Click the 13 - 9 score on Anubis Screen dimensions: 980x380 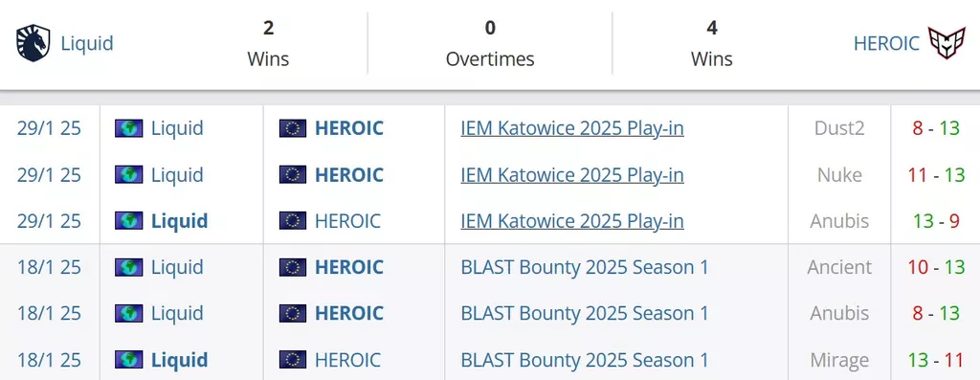pyautogui.click(x=936, y=221)
